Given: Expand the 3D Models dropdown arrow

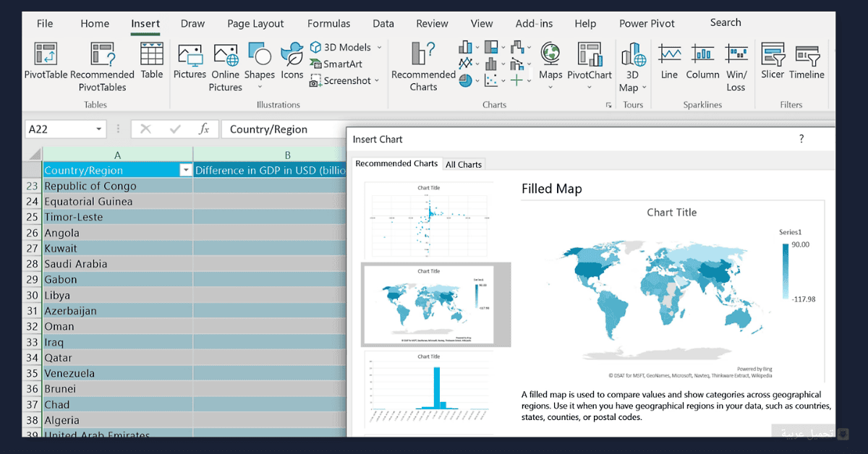Looking at the screenshot, I should click(x=378, y=47).
